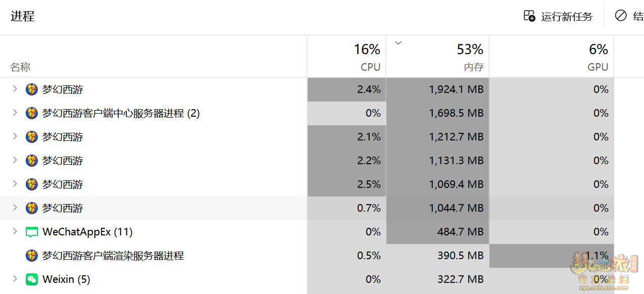
Task: Click the 梦幻西游客户端渲染服务器进程 icon
Action: 32,256
